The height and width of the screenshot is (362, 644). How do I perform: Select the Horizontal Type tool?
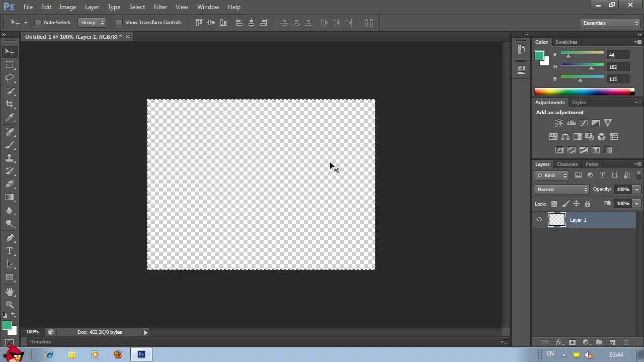point(10,251)
